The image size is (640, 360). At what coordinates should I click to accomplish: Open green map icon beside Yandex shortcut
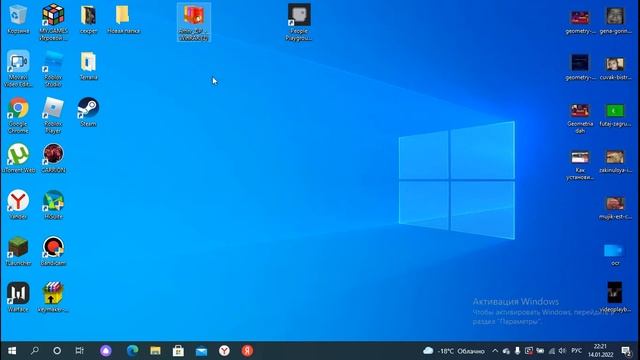(53, 205)
